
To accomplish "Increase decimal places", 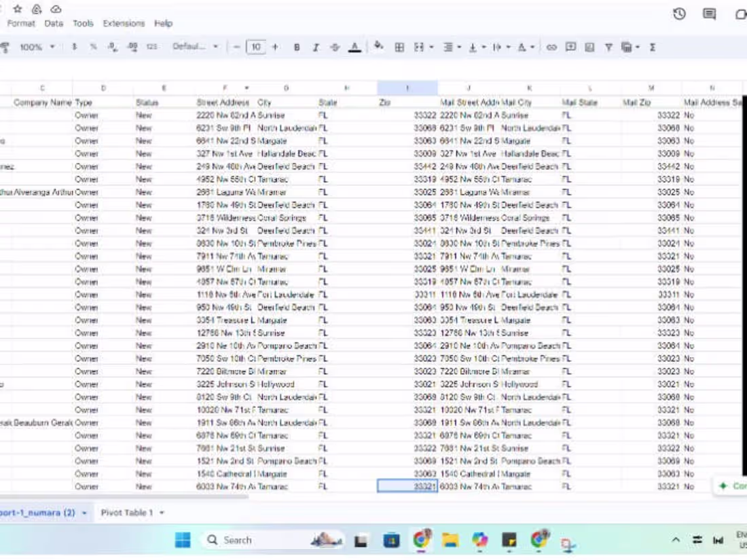I will 132,47.
